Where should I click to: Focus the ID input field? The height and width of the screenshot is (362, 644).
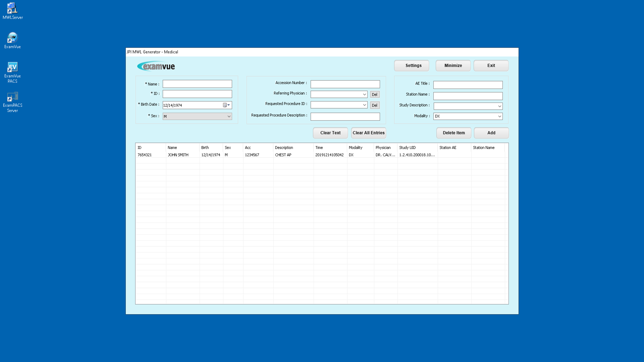197,94
